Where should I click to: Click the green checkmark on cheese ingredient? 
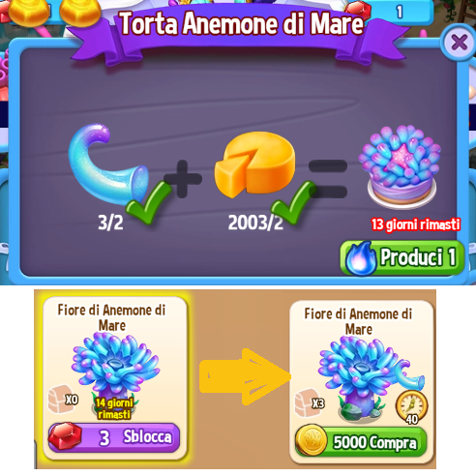293,202
